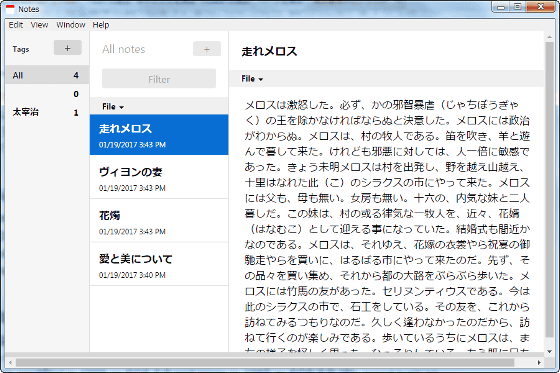Viewport: 560px width, 373px height.
Task: Open the 花燭 note
Action: pyautogui.click(x=159, y=221)
